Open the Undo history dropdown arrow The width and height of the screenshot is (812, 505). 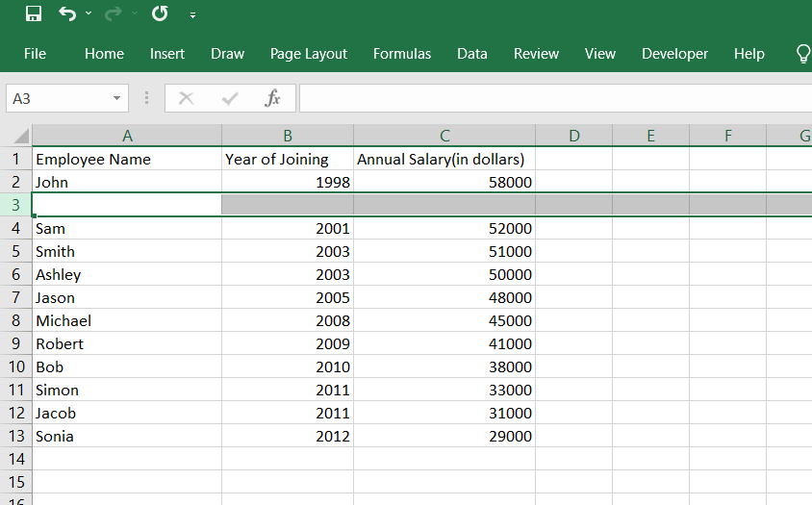click(x=89, y=14)
